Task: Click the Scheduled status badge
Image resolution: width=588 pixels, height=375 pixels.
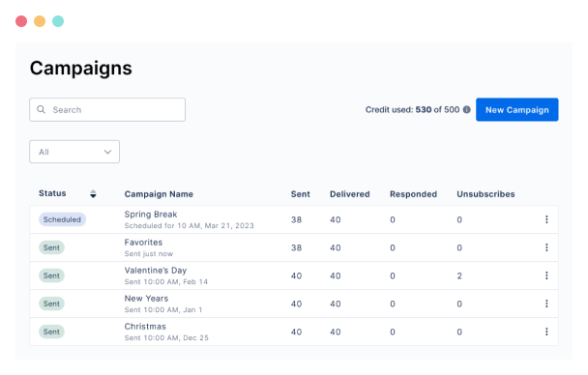Action: (x=62, y=219)
